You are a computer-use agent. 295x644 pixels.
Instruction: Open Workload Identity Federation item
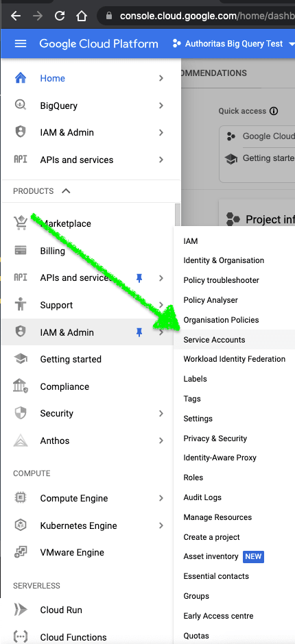pos(234,359)
